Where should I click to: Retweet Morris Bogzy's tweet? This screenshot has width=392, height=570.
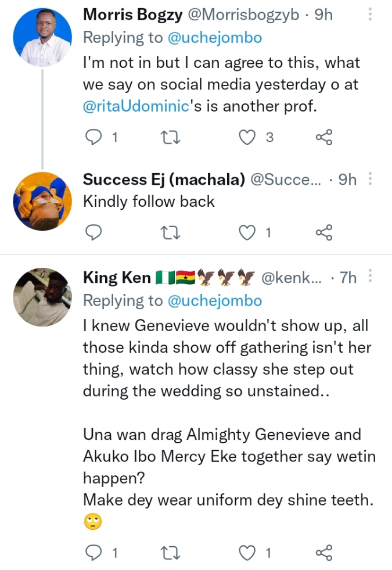click(x=171, y=137)
